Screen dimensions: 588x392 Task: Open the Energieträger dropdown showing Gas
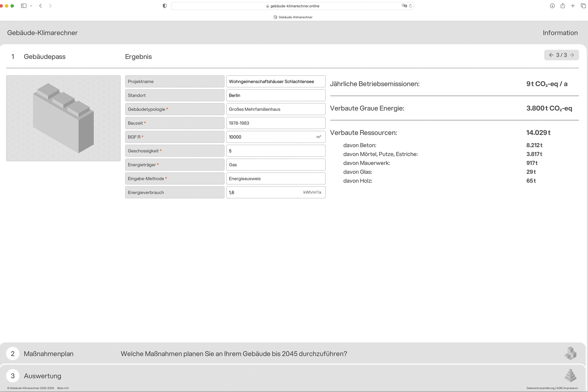coord(276,165)
